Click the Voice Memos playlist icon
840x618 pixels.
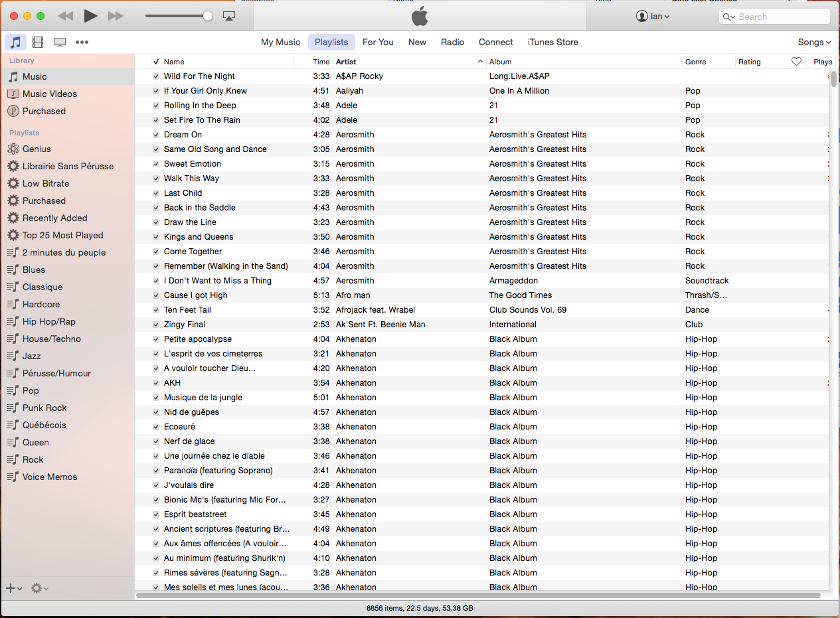[13, 477]
